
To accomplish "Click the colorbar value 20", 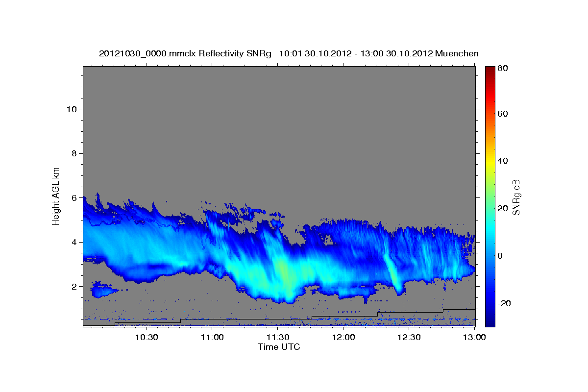I will (502, 208).
